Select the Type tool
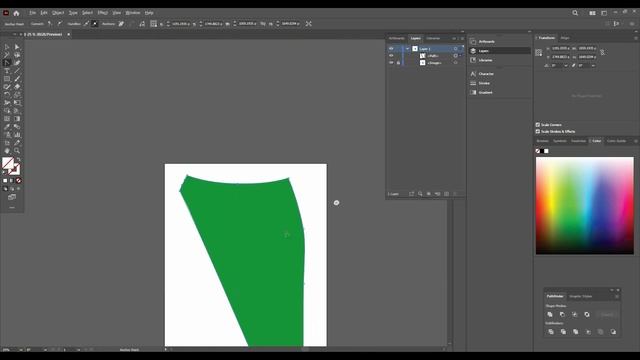 pos(7,71)
